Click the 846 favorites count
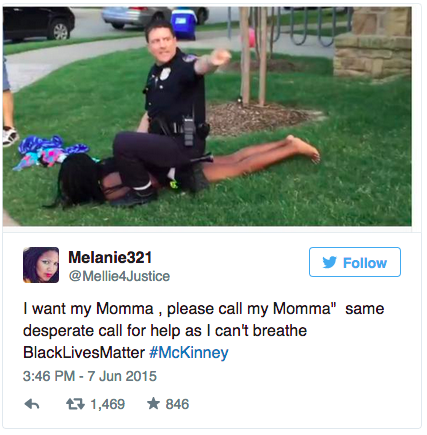This screenshot has width=427, height=435. (177, 404)
